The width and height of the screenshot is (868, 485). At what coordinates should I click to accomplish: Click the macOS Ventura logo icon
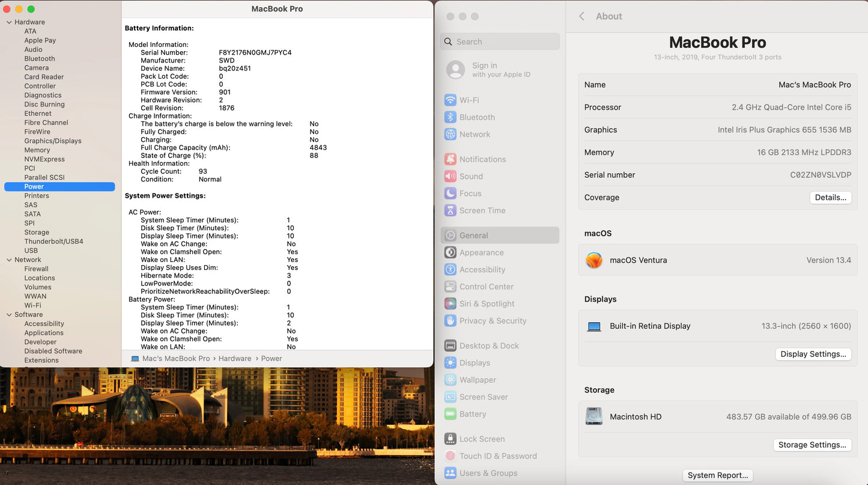(594, 260)
